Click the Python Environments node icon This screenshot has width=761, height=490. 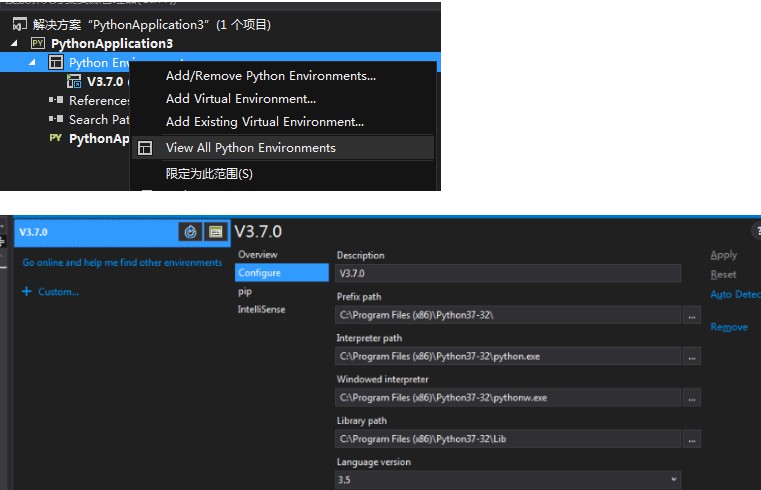pyautogui.click(x=56, y=62)
